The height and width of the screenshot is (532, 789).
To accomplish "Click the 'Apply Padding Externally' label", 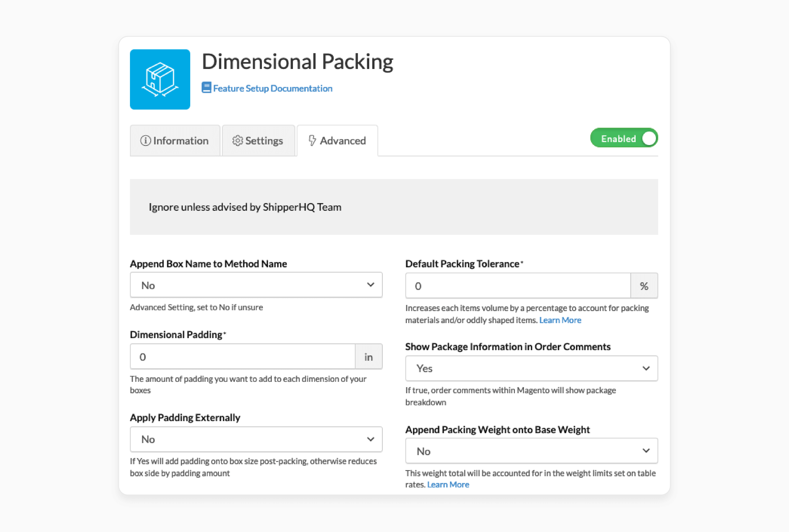I will (x=185, y=418).
